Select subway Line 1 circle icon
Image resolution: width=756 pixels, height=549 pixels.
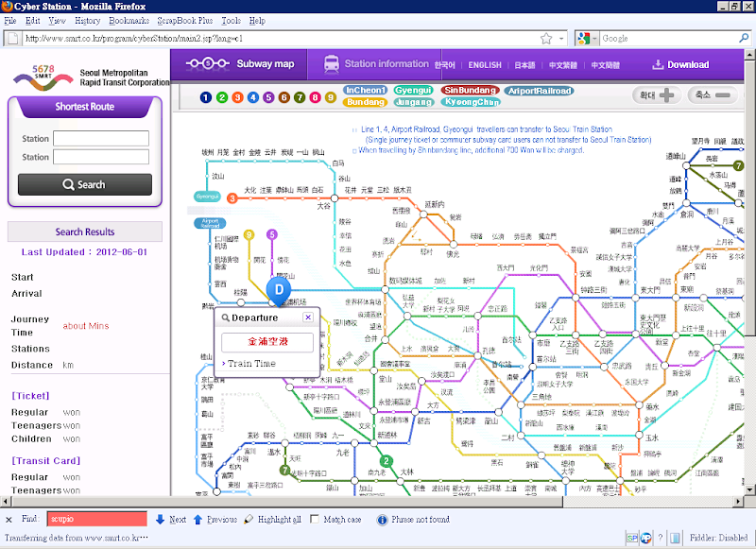pyautogui.click(x=206, y=97)
